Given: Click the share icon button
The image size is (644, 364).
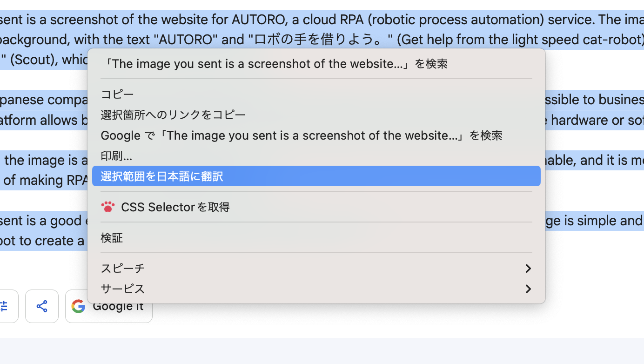Looking at the screenshot, I should tap(42, 306).
